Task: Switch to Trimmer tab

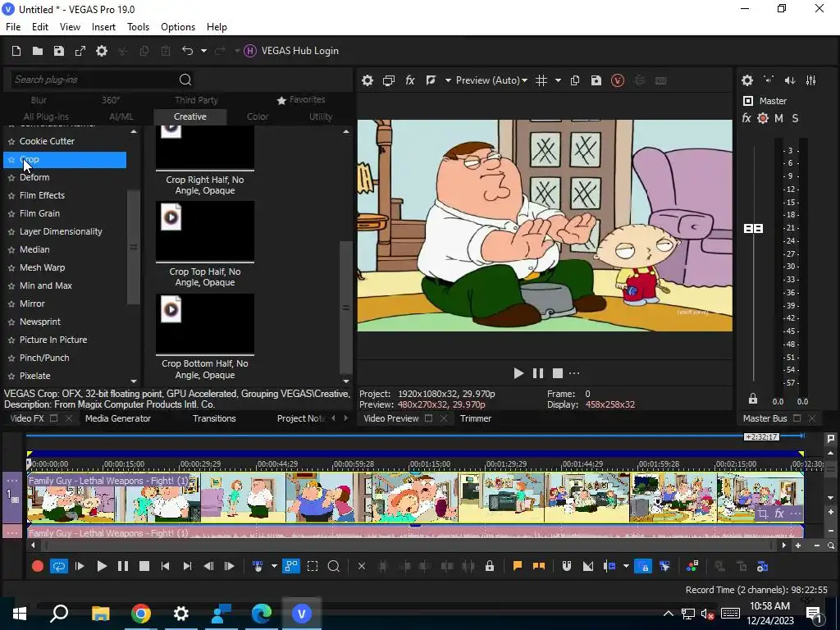Action: click(x=476, y=419)
